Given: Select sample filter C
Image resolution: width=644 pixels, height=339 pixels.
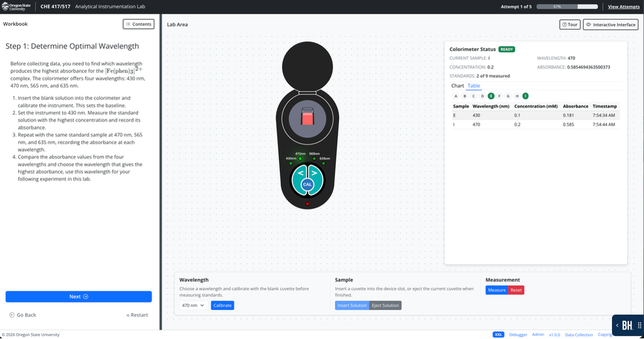Looking at the screenshot, I should [x=473, y=96].
